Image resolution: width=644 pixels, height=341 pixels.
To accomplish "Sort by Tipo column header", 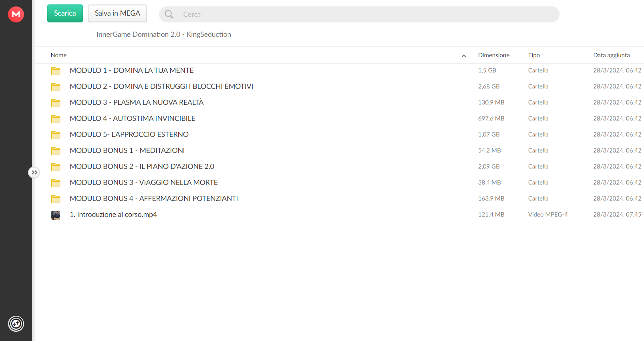I will click(534, 55).
